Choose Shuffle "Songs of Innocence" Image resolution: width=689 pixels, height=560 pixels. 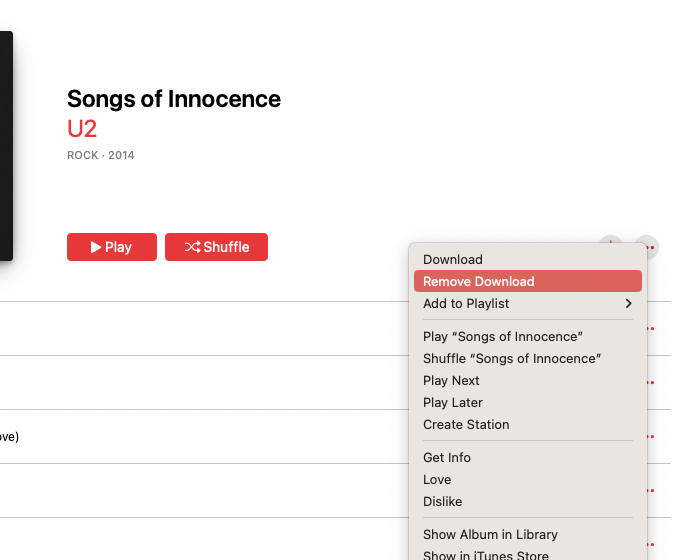click(x=528, y=358)
